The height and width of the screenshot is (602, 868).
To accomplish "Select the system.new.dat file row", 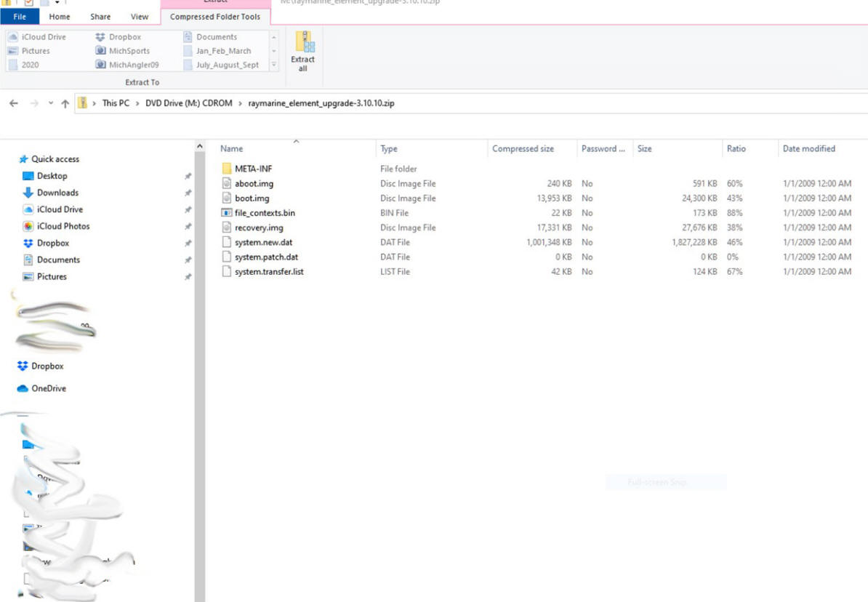I will click(x=263, y=242).
